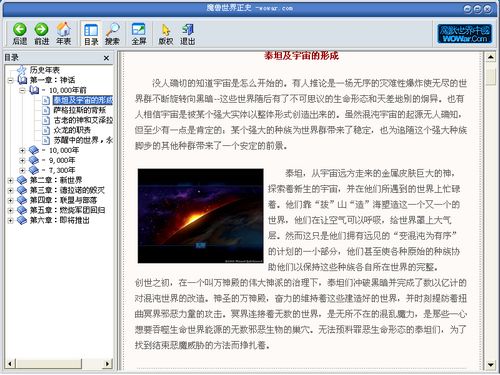Click page icon beside 苏醒中的世界
500x375 pixels.
point(46,140)
